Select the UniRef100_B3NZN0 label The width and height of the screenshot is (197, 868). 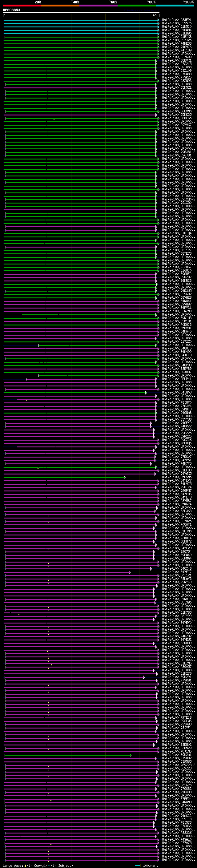click(177, 311)
